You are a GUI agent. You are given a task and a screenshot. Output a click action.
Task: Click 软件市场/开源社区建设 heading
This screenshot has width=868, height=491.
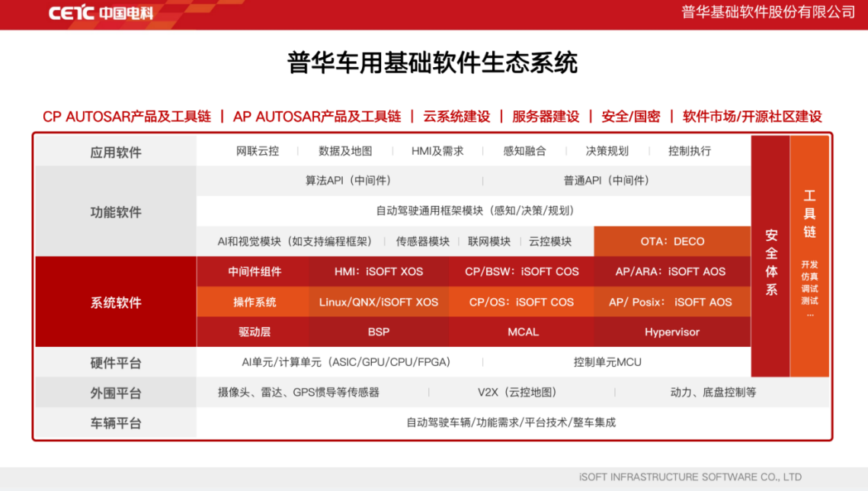pos(752,117)
